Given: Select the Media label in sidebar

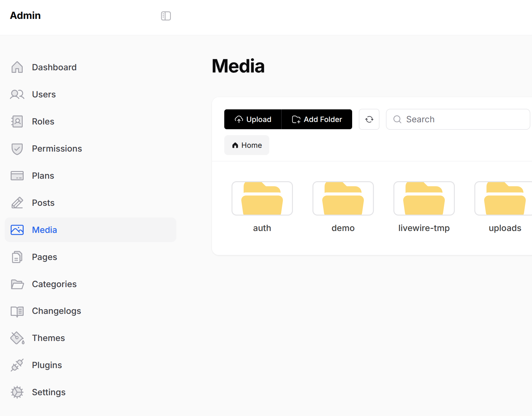Looking at the screenshot, I should pyautogui.click(x=44, y=230).
